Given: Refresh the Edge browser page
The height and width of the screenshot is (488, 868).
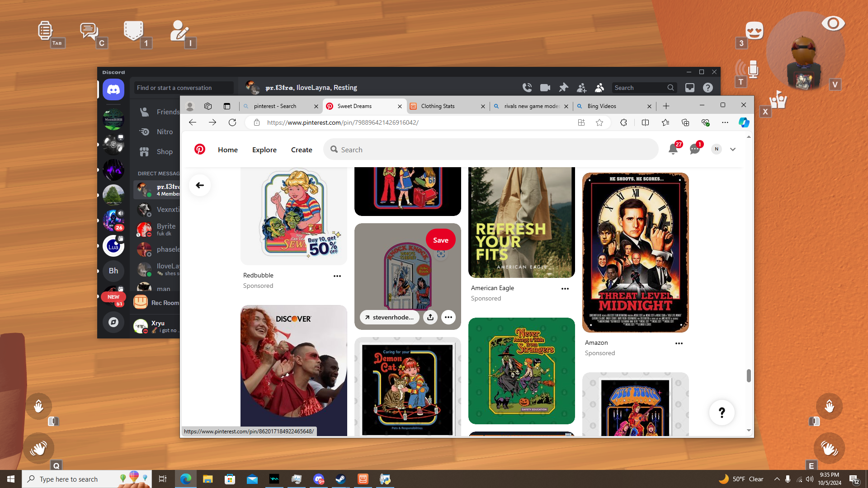Looking at the screenshot, I should [x=232, y=122].
